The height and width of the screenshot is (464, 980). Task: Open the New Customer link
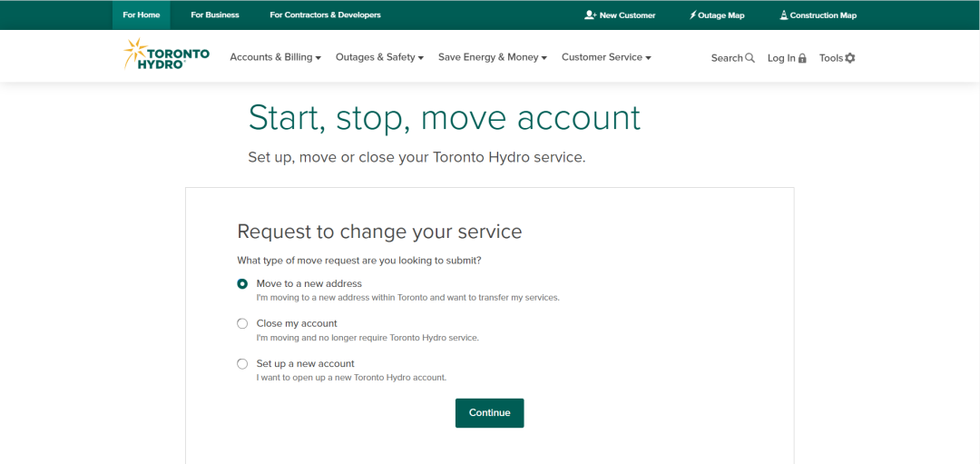[620, 15]
